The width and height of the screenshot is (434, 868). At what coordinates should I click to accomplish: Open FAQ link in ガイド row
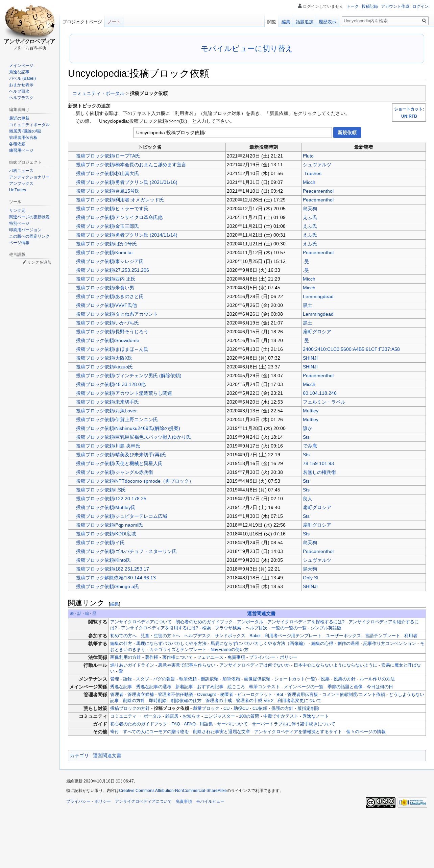(176, 724)
